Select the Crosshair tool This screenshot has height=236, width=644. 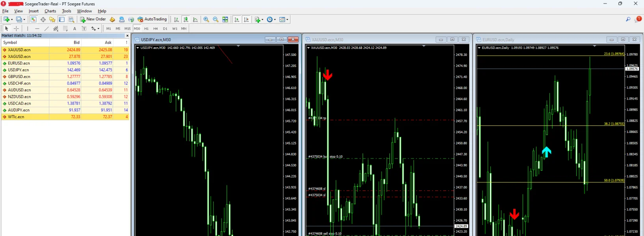click(16, 28)
